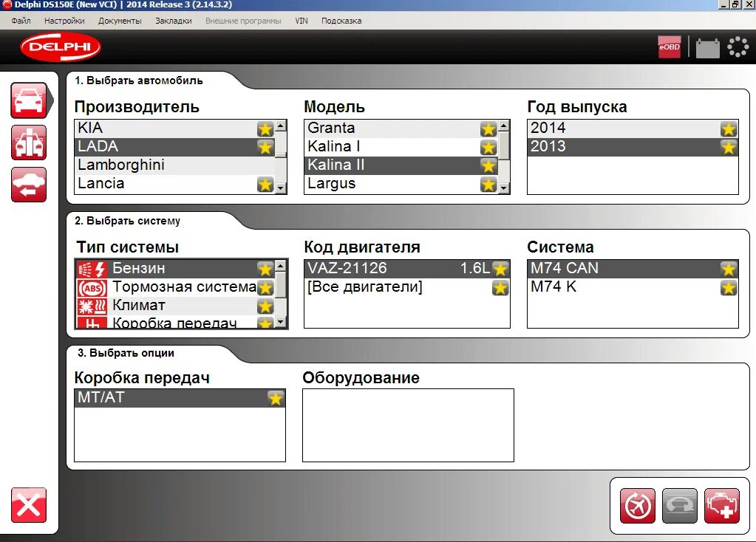Toggle favorite star for year 2013

pyautogui.click(x=729, y=147)
